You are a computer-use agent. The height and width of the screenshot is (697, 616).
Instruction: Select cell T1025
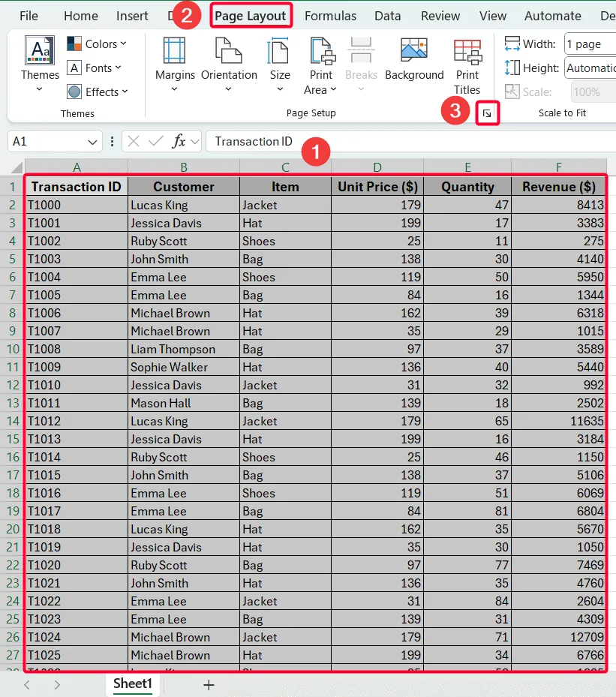coord(77,655)
